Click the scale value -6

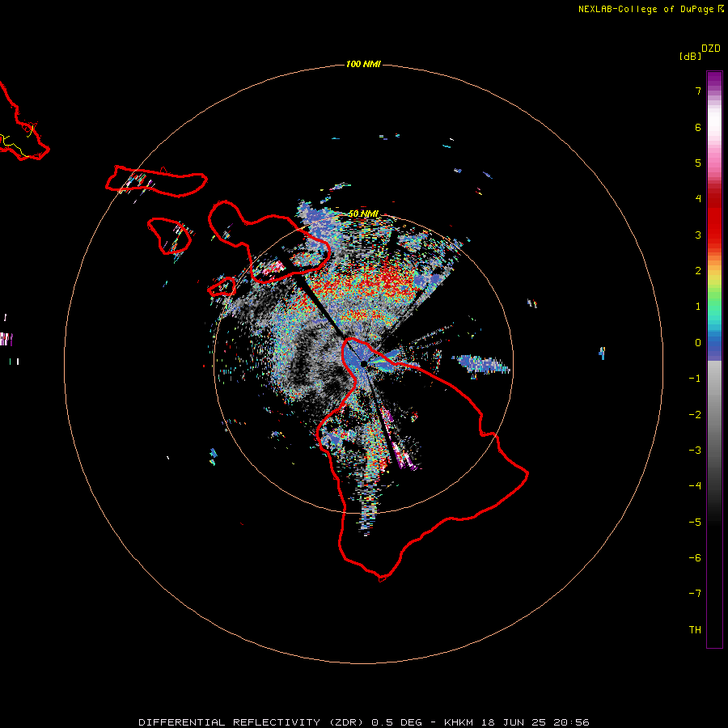coord(695,558)
